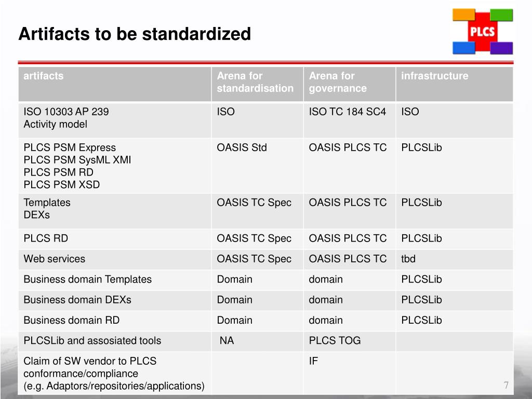Click the "PLCS PSM RD" line

[x=58, y=172]
